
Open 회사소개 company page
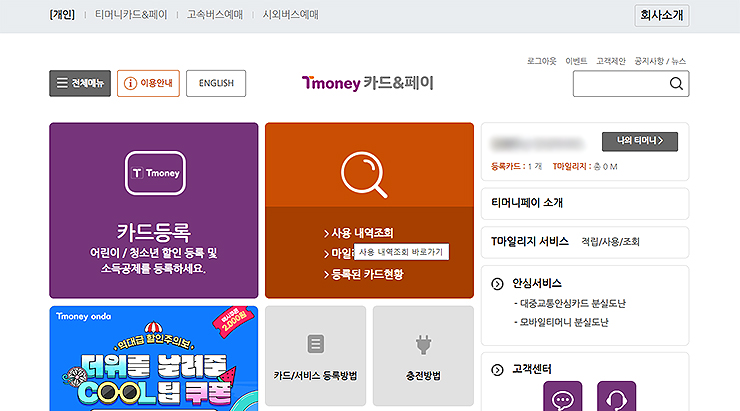click(x=662, y=15)
